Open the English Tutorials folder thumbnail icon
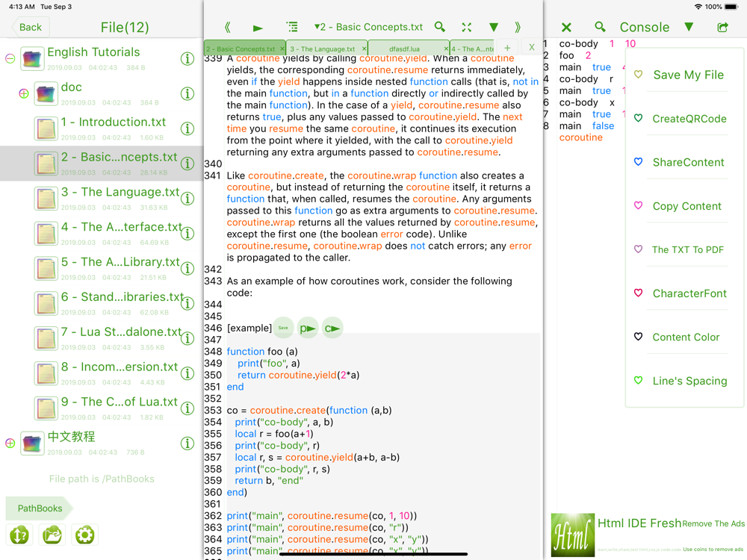747x560 pixels. [32, 58]
